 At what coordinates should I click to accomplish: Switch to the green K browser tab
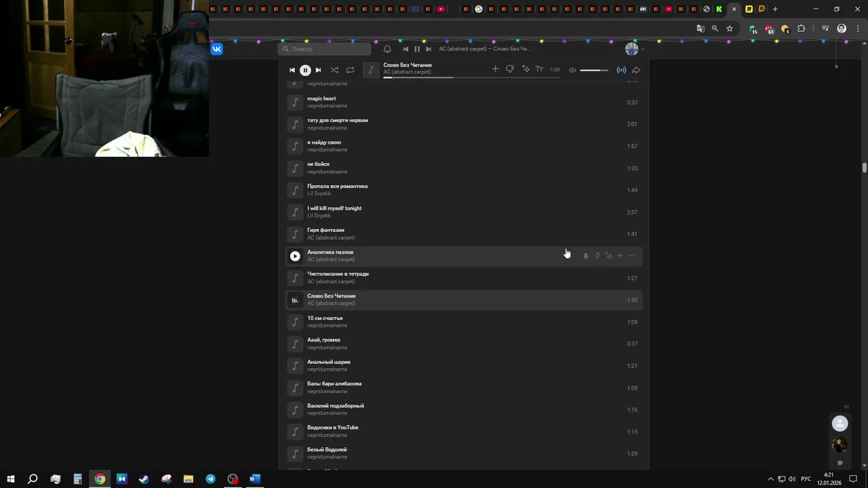pyautogui.click(x=719, y=9)
